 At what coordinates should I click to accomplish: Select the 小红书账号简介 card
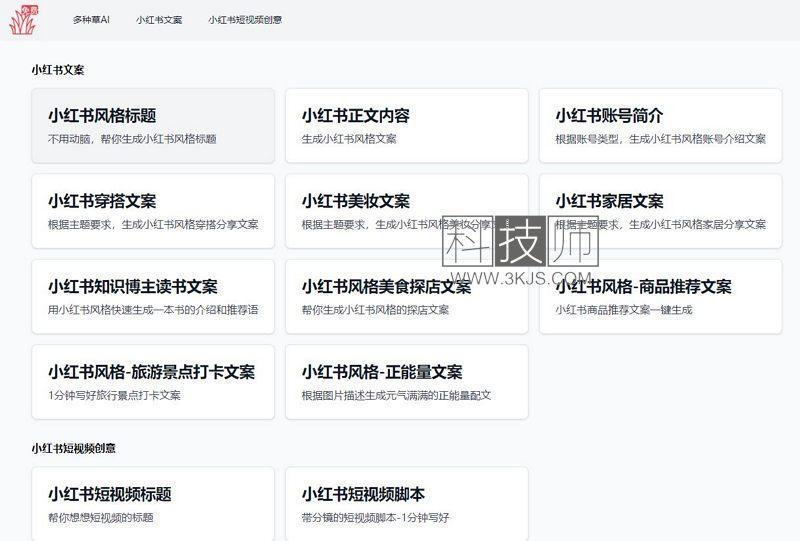[x=660, y=126]
